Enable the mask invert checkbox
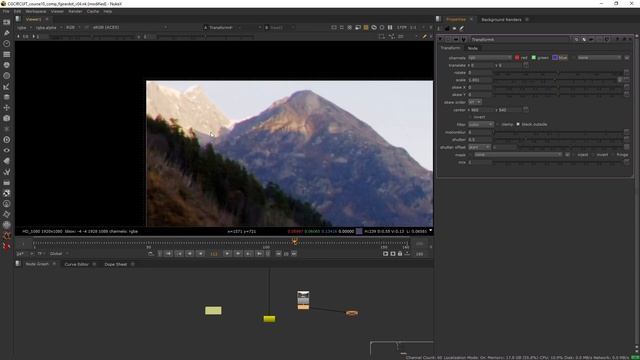The image size is (640, 360). [x=593, y=155]
